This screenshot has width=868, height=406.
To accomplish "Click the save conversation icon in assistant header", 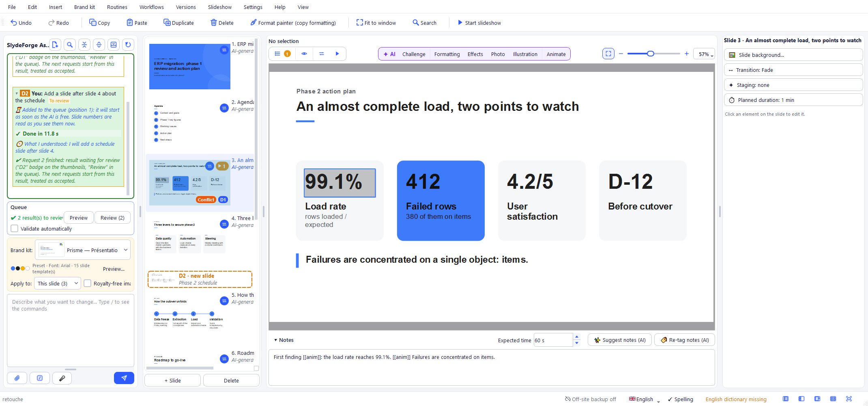I will 114,45.
